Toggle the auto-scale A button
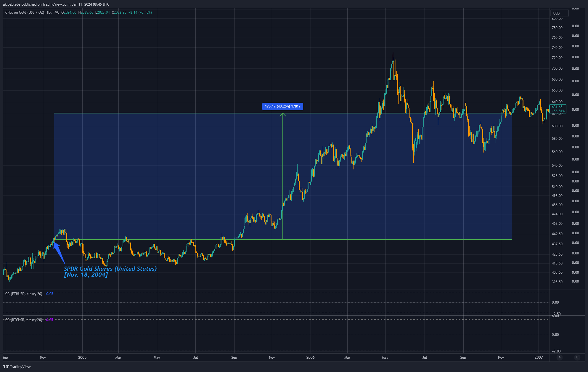 pyautogui.click(x=559, y=357)
